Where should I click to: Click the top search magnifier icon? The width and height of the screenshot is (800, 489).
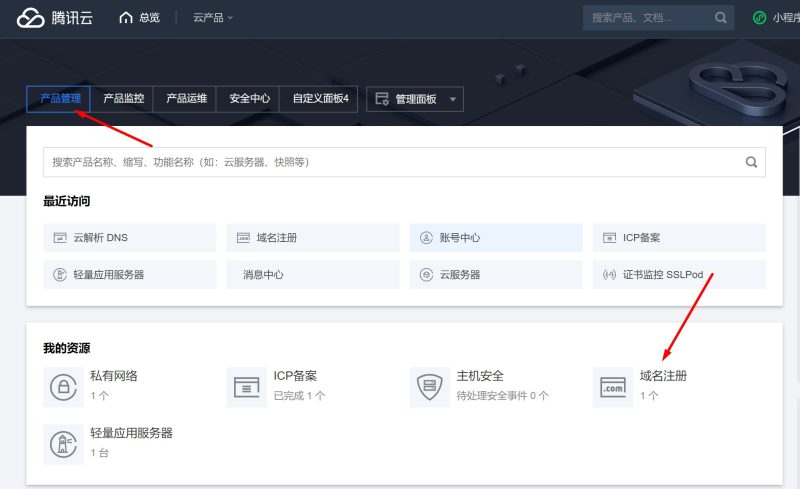(721, 18)
